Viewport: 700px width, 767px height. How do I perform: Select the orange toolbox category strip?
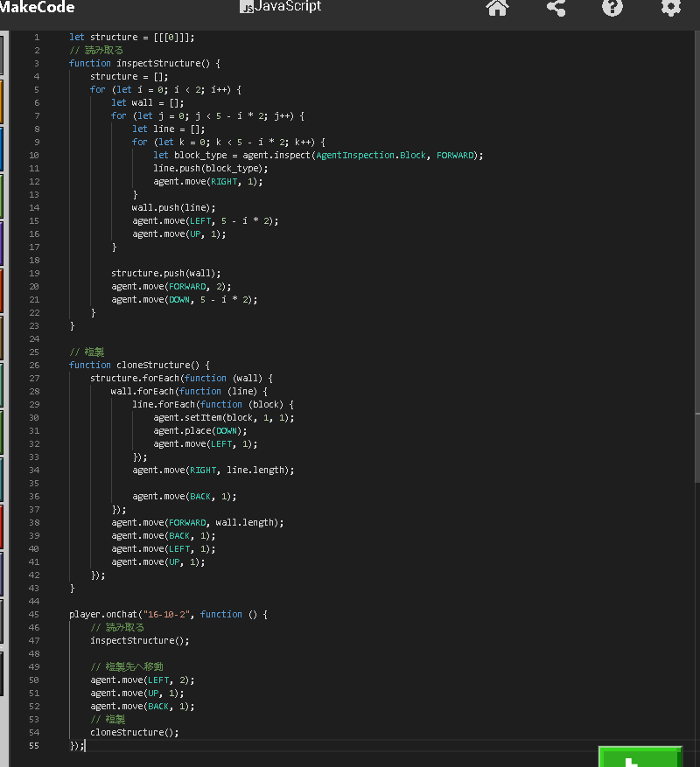click(2, 101)
